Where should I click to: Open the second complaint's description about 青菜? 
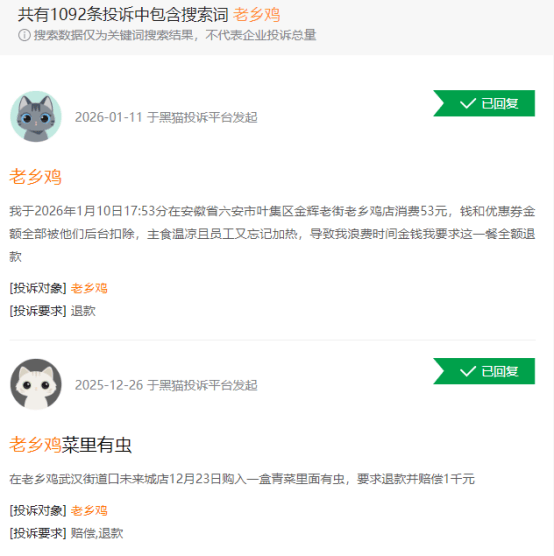242,479
